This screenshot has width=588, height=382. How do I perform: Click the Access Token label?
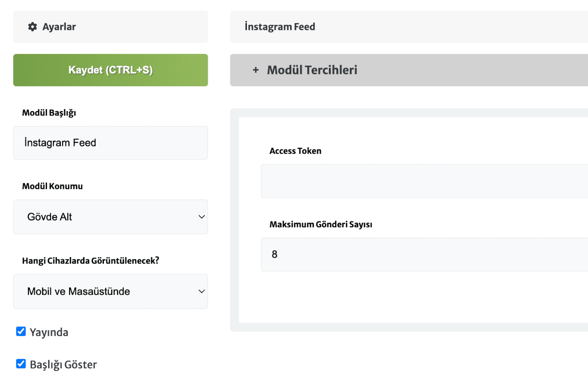[x=295, y=151]
